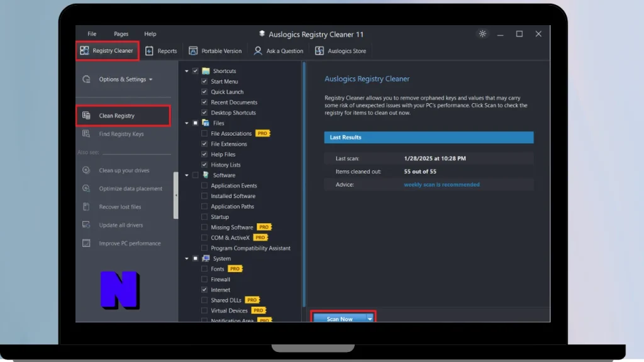
Task: Click the Last Results header bar
Action: coord(429,137)
